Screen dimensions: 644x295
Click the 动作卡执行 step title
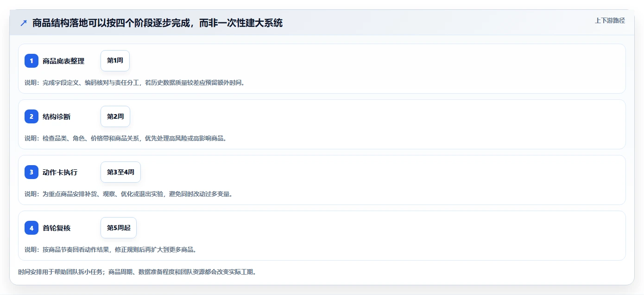pos(60,173)
